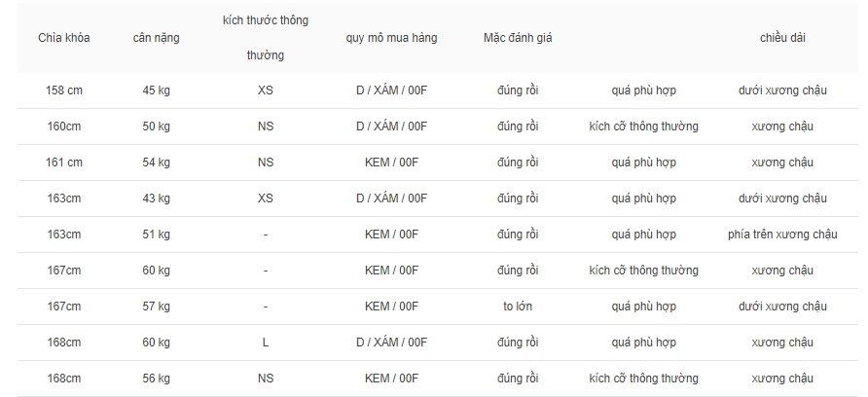868x397 pixels.
Task: Click the 'Chìa khóa' column header
Action: pos(63,38)
